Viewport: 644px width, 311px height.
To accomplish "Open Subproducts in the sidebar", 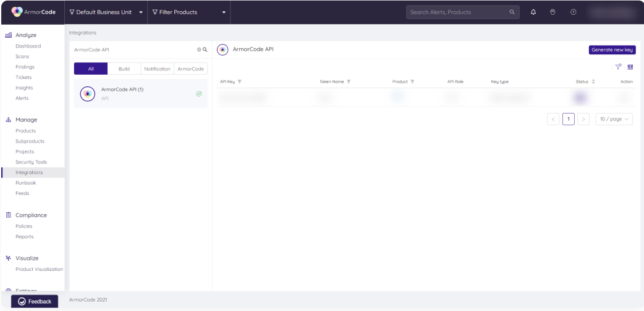I will pyautogui.click(x=30, y=141).
